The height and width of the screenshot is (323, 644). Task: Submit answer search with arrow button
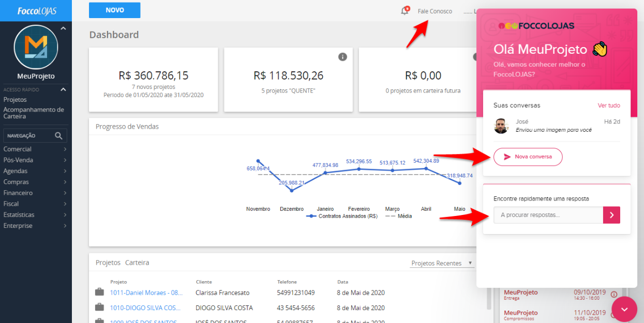611,215
